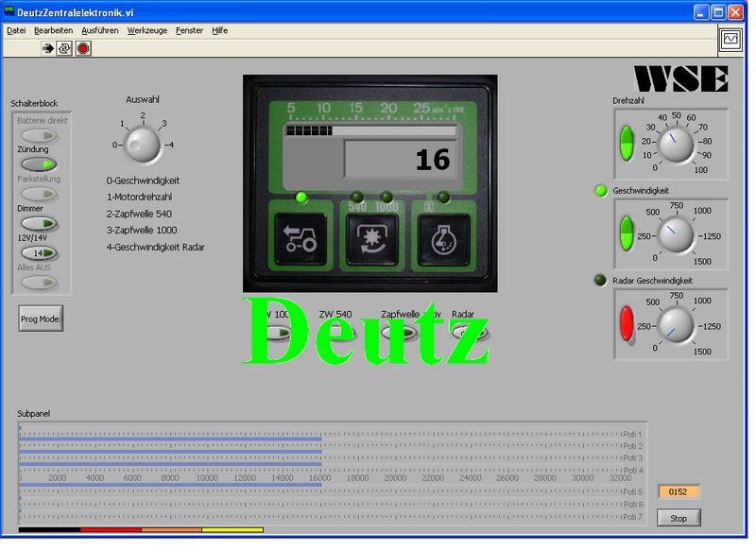Open the Bearbeiten menu
This screenshot has height=551, width=756.
[x=53, y=30]
